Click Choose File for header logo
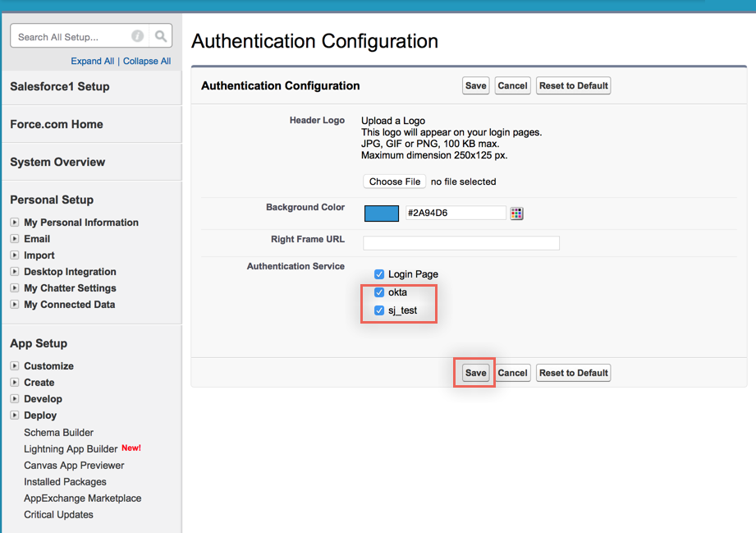The image size is (756, 533). click(394, 181)
